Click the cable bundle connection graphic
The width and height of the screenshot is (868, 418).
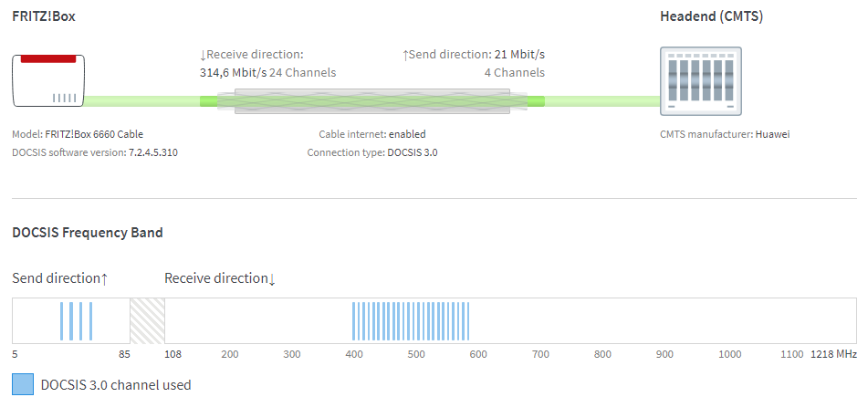coord(372,100)
